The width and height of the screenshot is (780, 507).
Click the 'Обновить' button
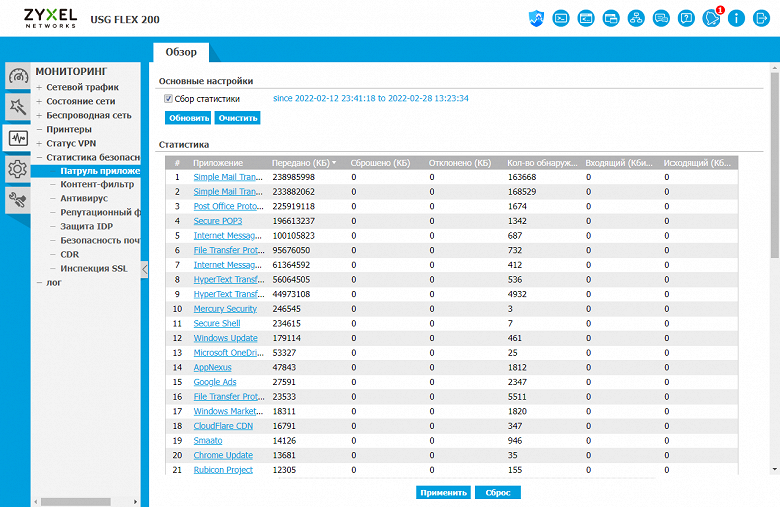(x=188, y=118)
